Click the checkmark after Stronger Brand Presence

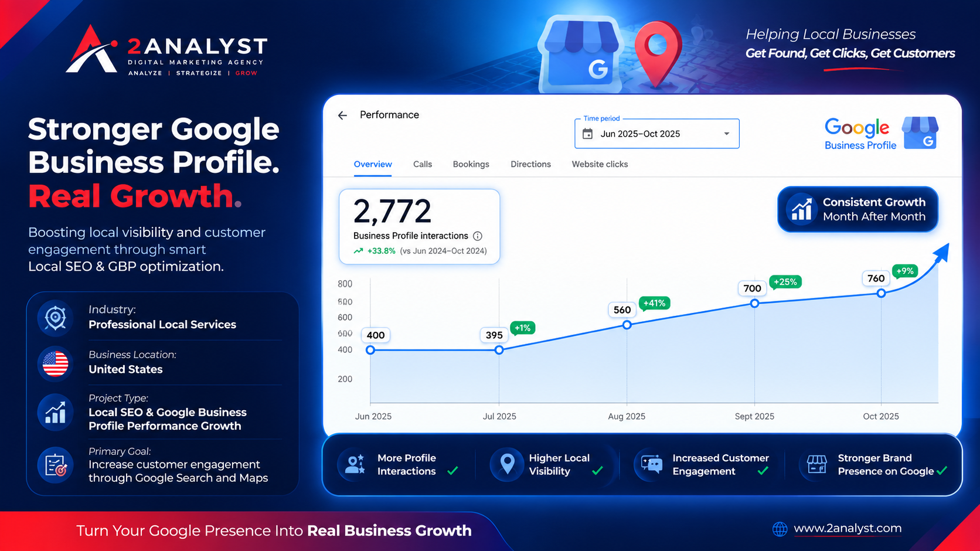coord(942,471)
